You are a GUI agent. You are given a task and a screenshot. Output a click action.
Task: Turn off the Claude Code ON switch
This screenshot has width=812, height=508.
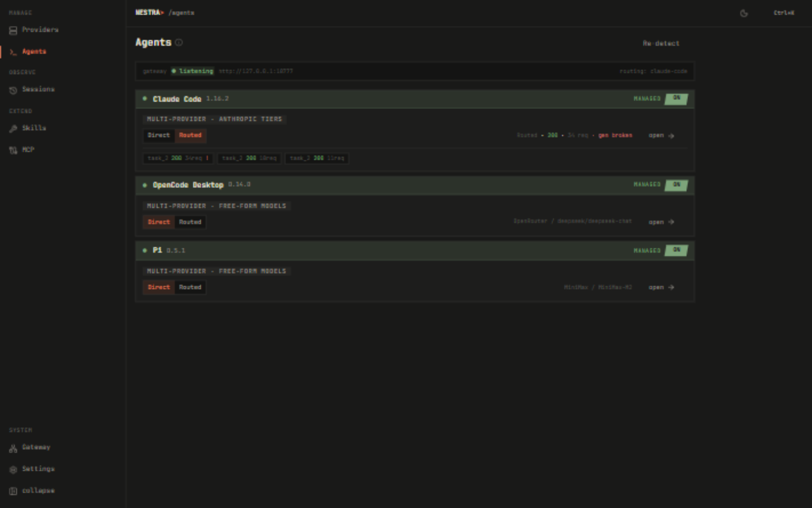pos(676,99)
